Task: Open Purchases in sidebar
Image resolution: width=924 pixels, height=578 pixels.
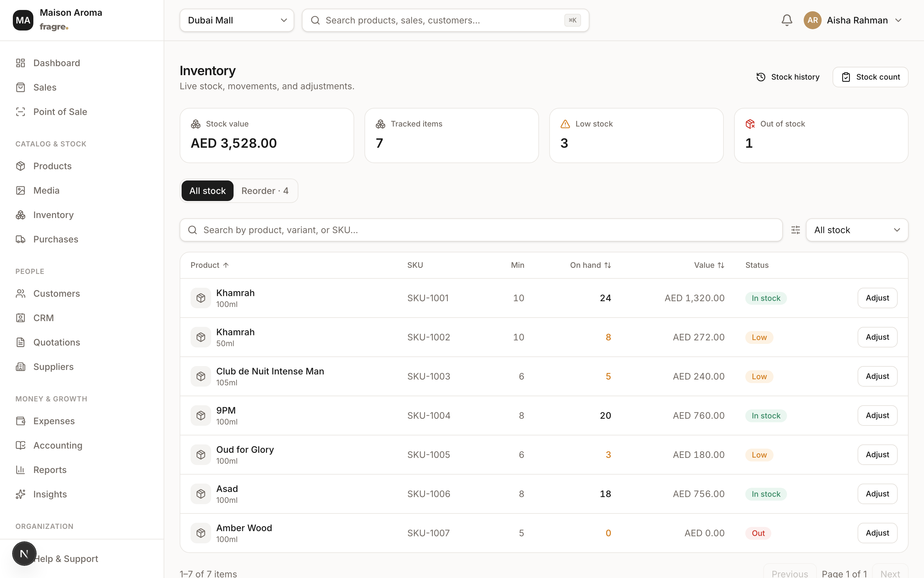Action: (82, 239)
